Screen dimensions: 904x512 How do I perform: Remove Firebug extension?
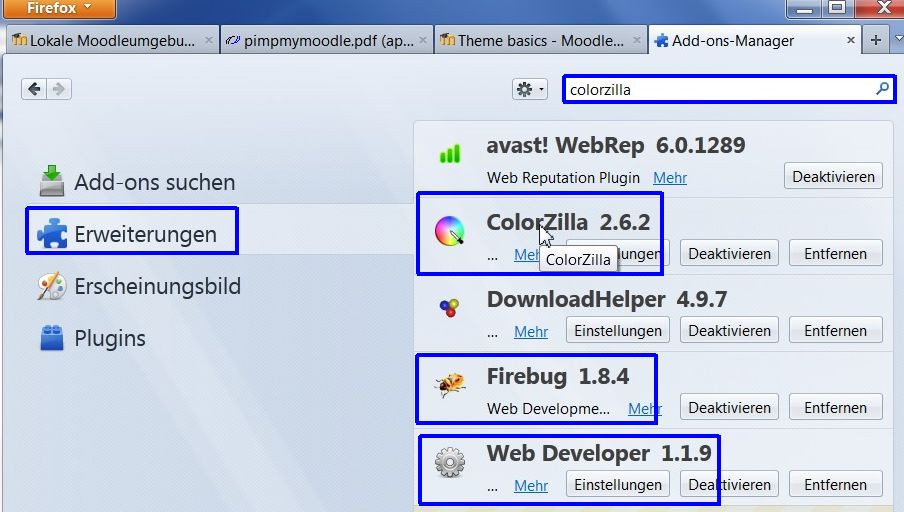835,407
